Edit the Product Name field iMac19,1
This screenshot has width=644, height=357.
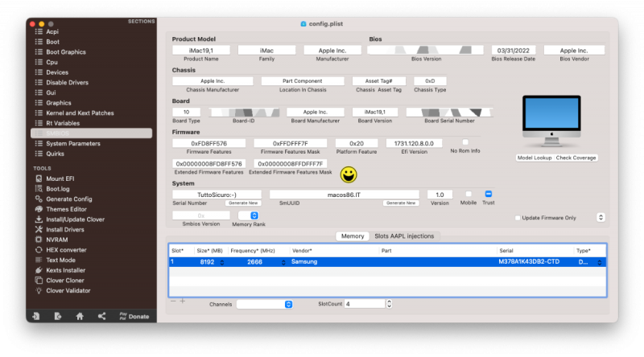200,51
